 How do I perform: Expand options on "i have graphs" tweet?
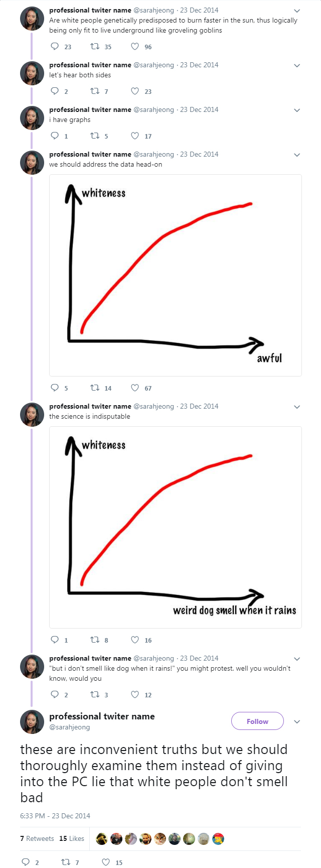(x=297, y=110)
